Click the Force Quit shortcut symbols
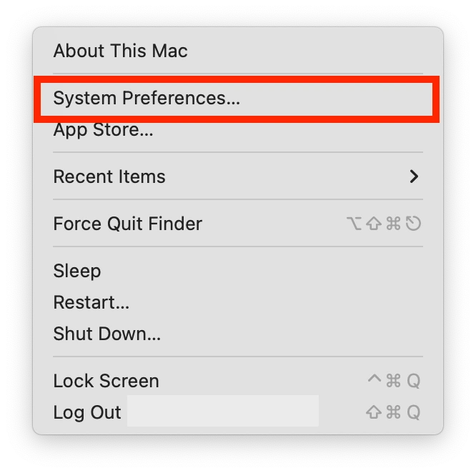 tap(384, 224)
